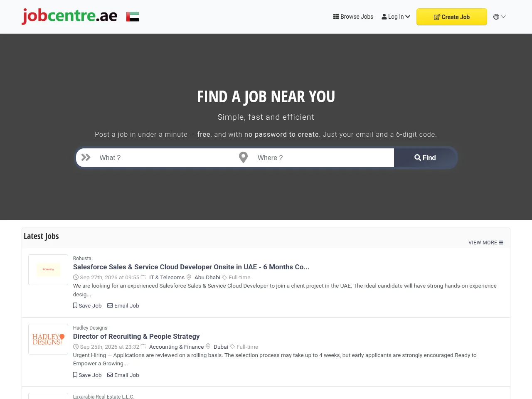Screen dimensions: 532x399
Task: Open View More latest jobs
Action: click(x=486, y=243)
